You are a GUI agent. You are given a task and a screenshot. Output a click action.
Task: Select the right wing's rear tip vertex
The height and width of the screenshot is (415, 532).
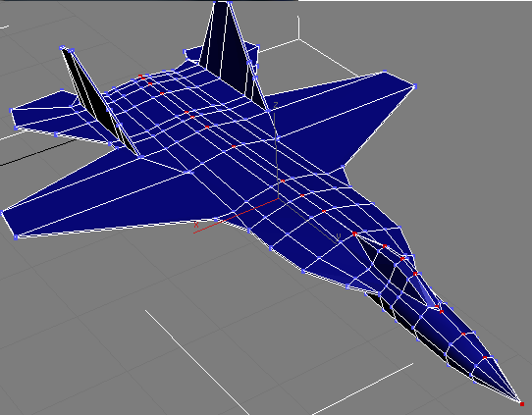[385, 72]
